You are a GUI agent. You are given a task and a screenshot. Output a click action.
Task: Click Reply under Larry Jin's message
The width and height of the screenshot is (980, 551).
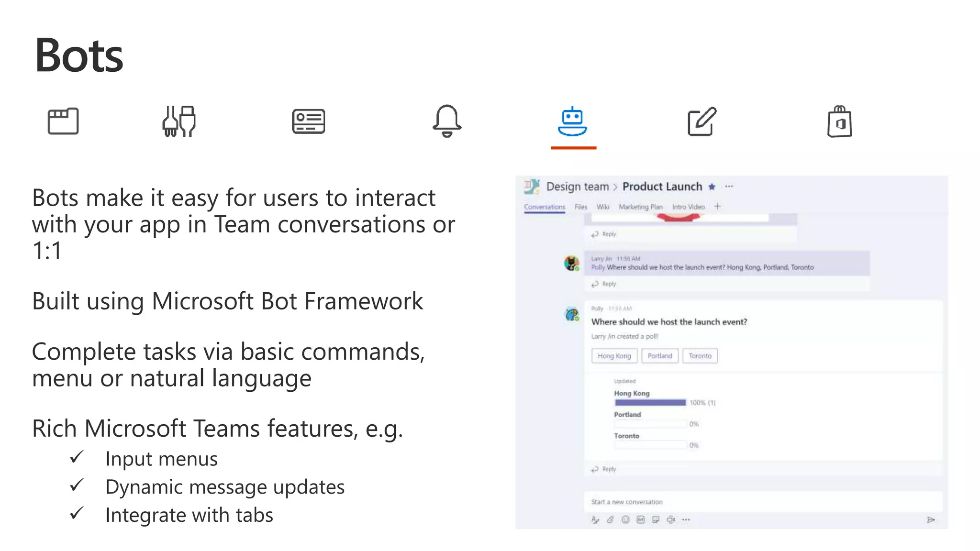(604, 284)
